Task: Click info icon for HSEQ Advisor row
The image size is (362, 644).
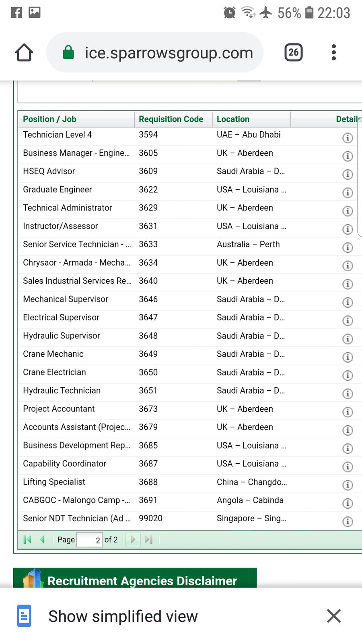Action: [x=348, y=175]
